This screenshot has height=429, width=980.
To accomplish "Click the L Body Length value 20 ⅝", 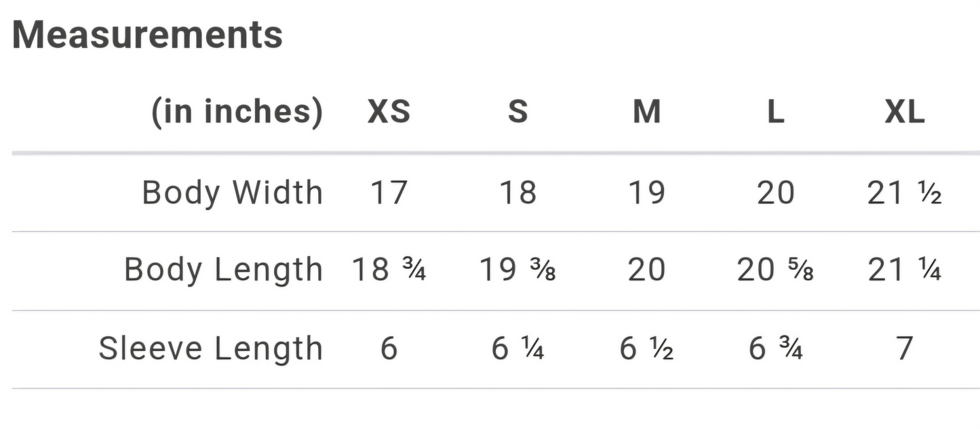I will click(775, 270).
